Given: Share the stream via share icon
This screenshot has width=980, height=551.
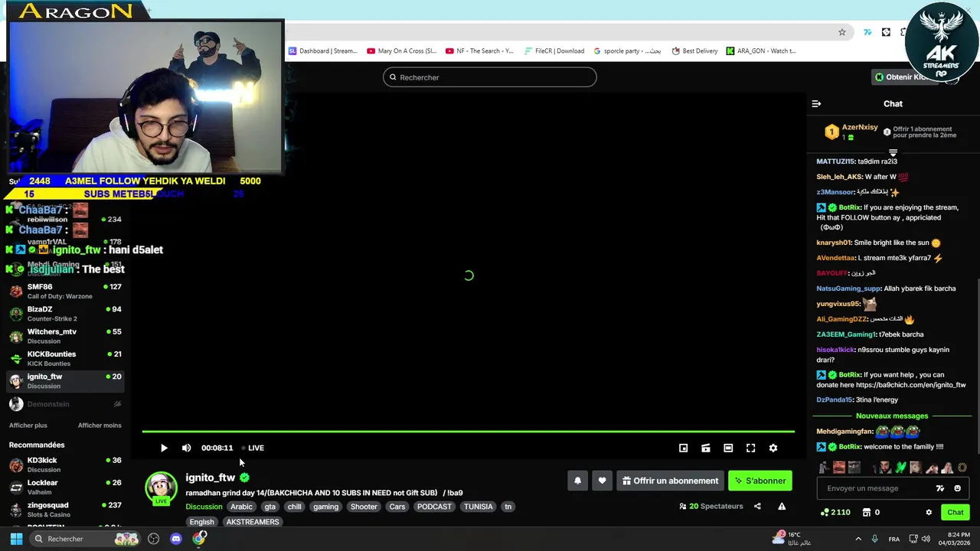Looking at the screenshot, I should [757, 506].
